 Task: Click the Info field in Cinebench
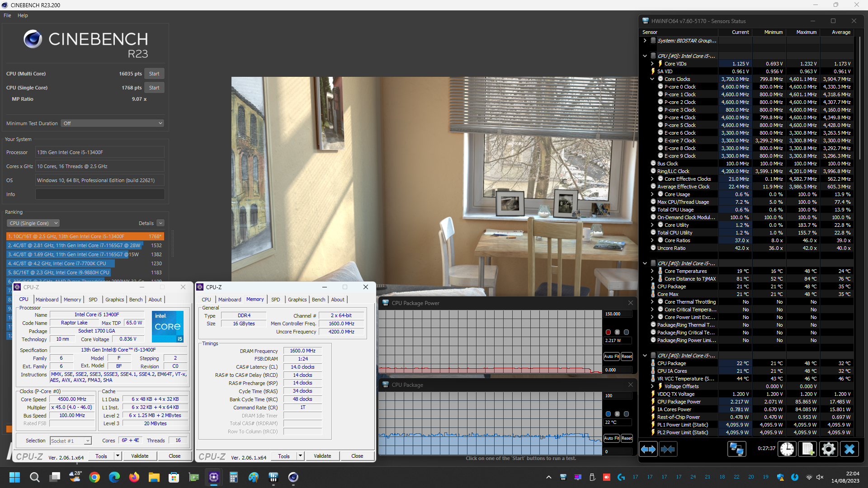pos(99,194)
